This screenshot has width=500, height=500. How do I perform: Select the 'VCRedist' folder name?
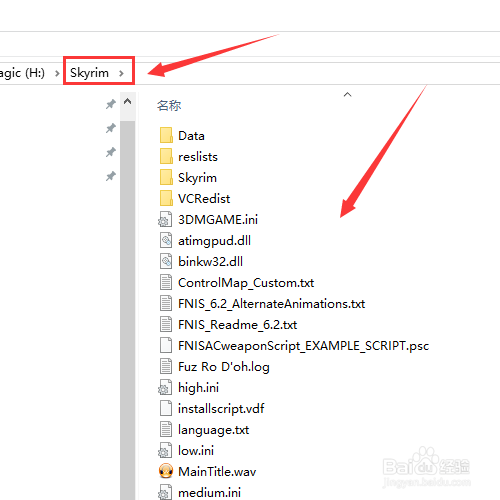[x=204, y=199]
